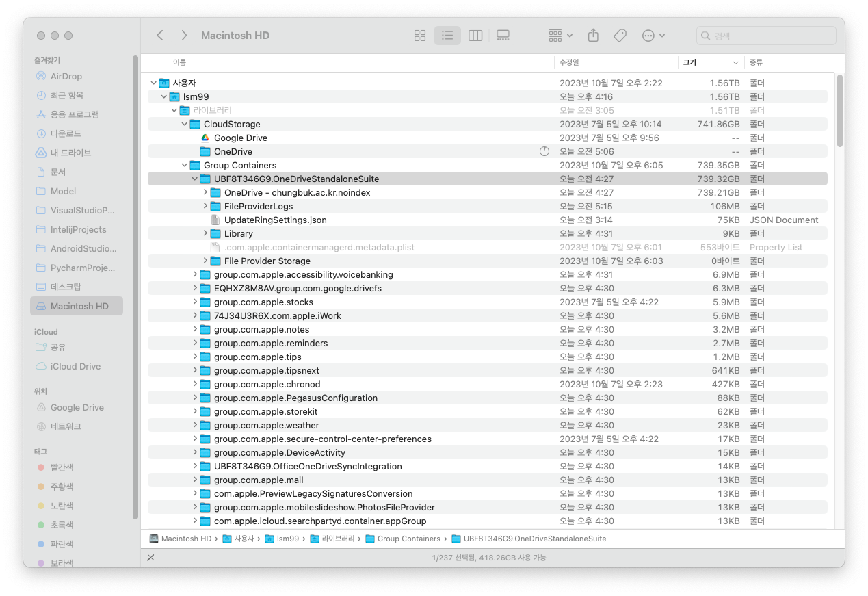This screenshot has height=596, width=868.
Task: Open IntelijProjects in the sidebar
Action: [78, 229]
